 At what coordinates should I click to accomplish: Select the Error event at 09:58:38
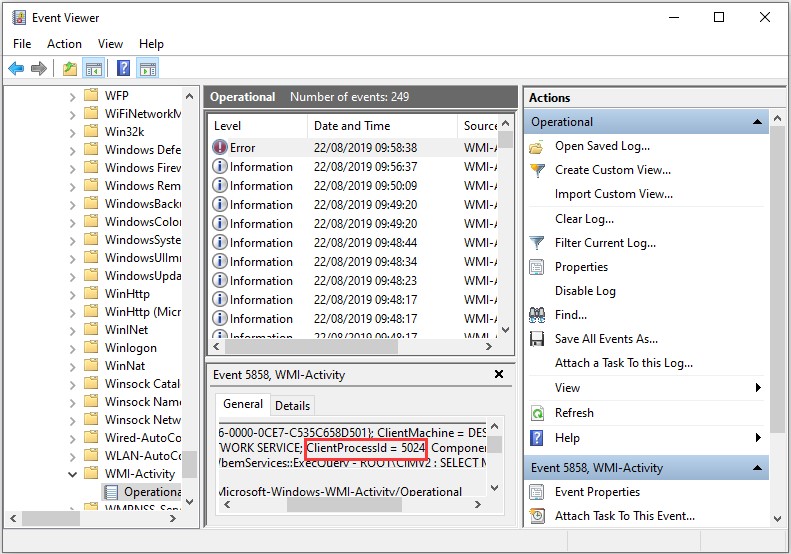pos(353,148)
